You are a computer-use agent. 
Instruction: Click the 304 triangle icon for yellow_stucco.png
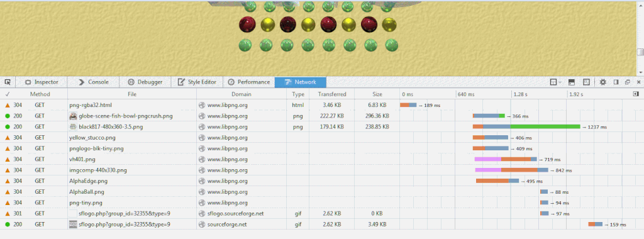click(8, 138)
